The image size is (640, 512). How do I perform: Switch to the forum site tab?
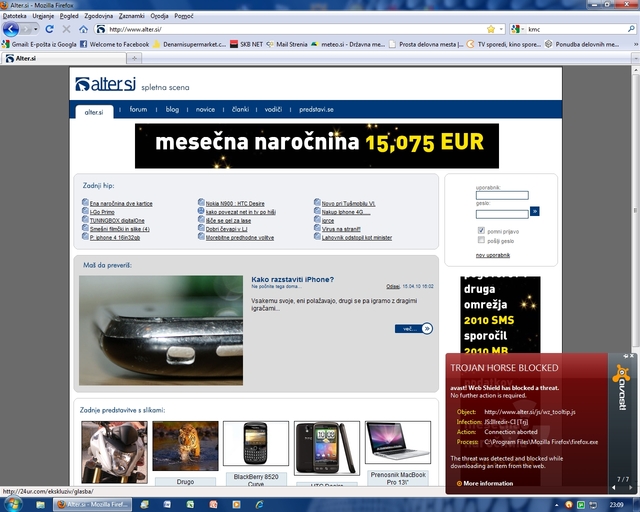(x=138, y=109)
